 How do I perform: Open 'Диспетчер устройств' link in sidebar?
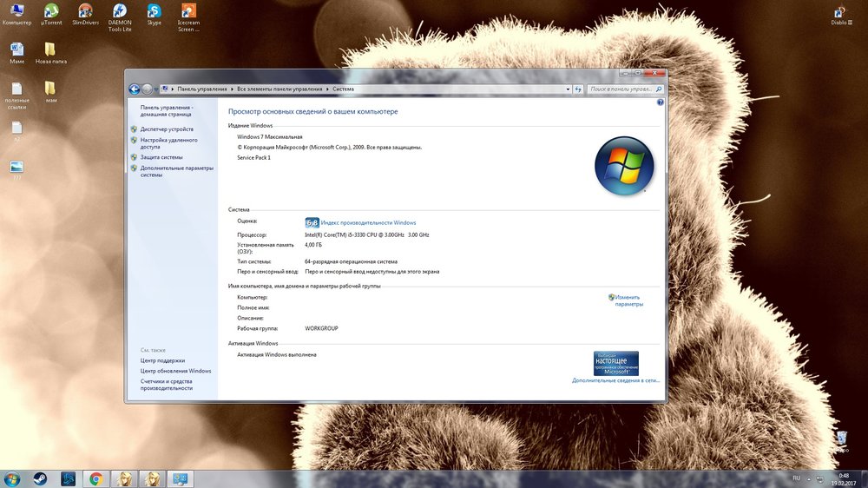167,129
